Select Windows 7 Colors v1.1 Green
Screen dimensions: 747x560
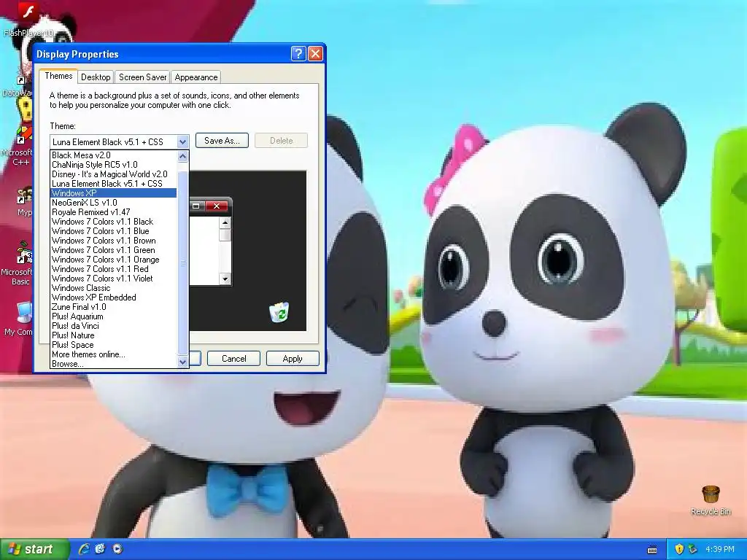(113, 251)
